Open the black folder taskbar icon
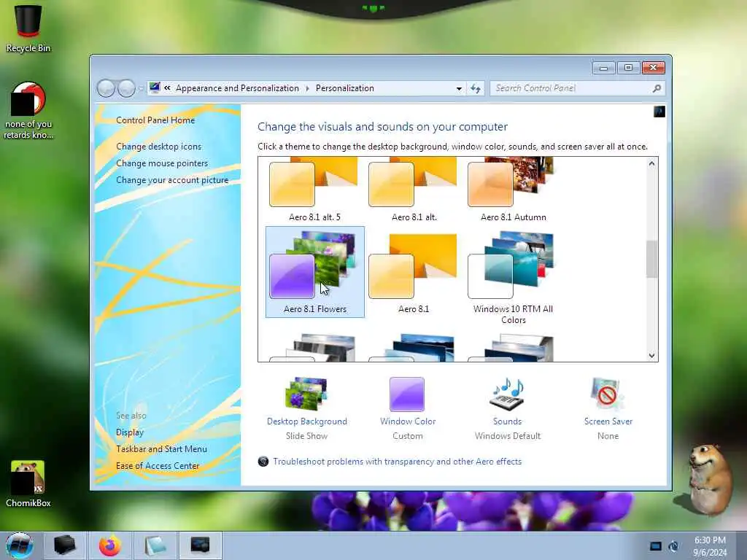The image size is (747, 560). pyautogui.click(x=65, y=545)
